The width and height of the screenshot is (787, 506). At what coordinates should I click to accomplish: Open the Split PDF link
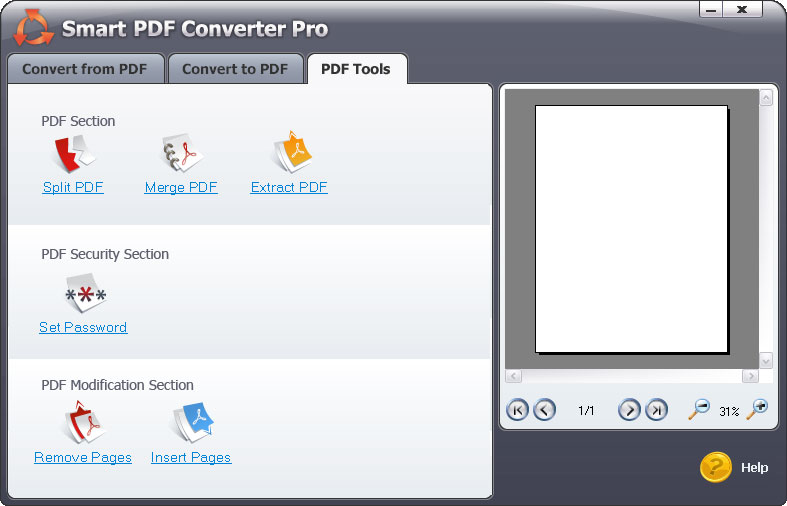73,188
